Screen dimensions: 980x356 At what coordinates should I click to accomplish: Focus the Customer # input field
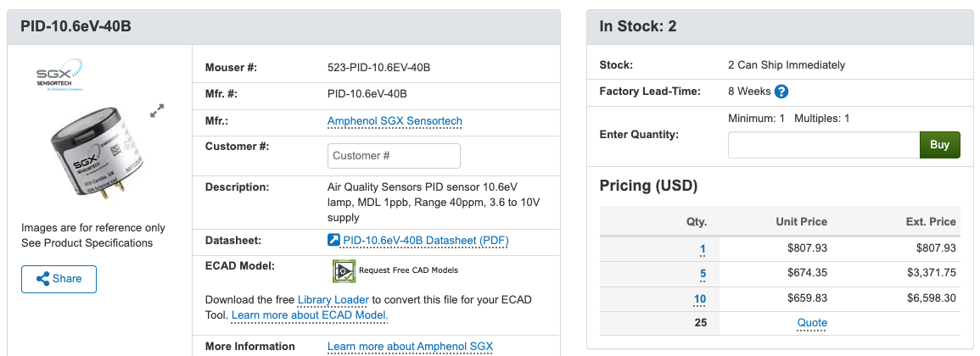pyautogui.click(x=394, y=155)
